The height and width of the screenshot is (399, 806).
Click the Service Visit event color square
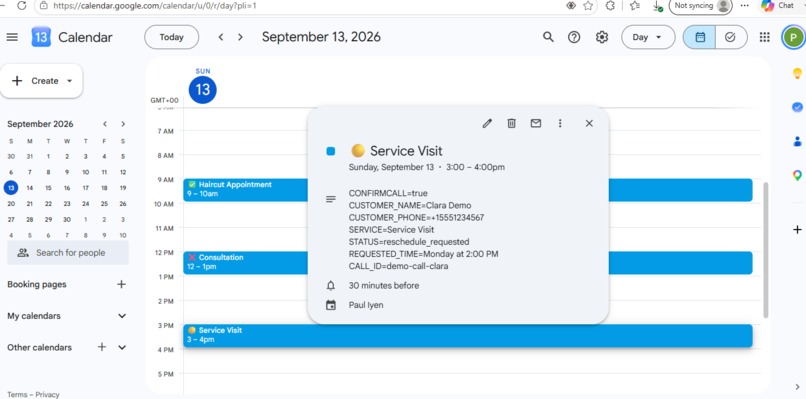click(331, 151)
